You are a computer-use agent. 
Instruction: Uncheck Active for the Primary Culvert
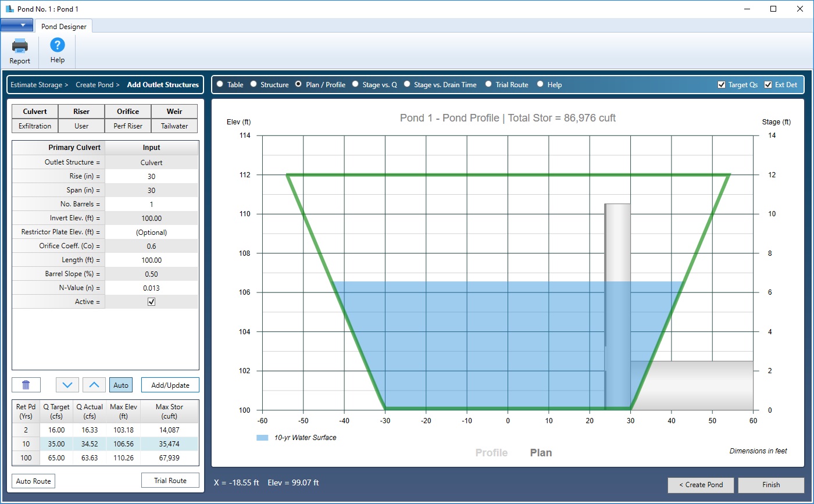point(151,301)
